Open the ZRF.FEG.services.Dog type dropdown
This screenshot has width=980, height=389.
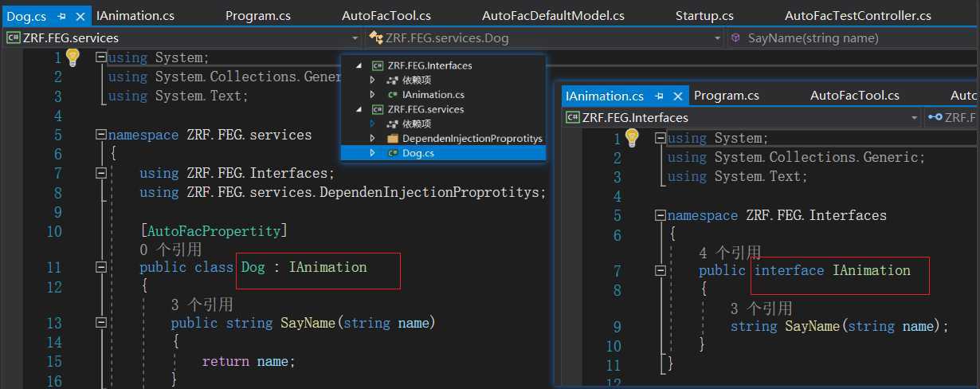click(718, 37)
